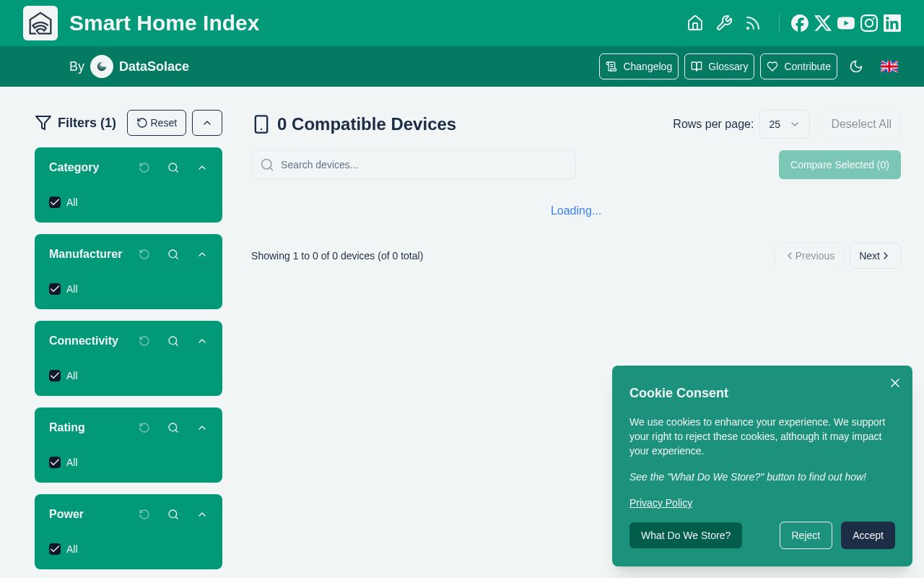Image resolution: width=924 pixels, height=578 pixels.
Task: Search within the Category filter
Action: tap(173, 168)
